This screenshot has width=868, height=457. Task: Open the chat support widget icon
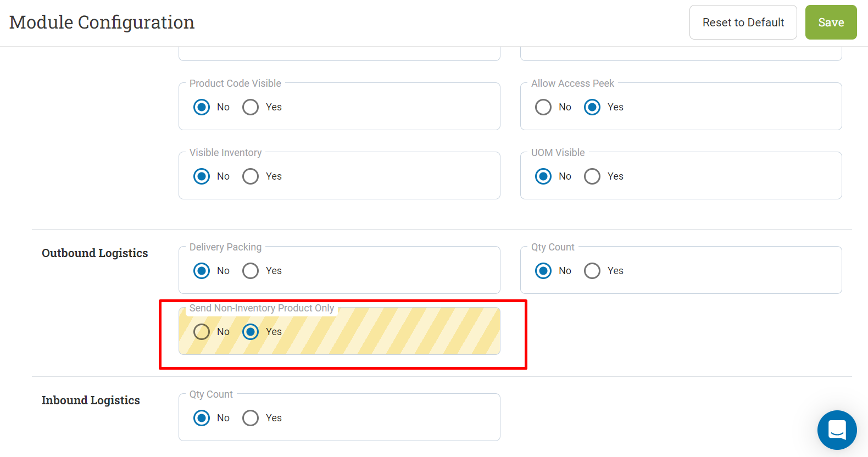coord(837,430)
